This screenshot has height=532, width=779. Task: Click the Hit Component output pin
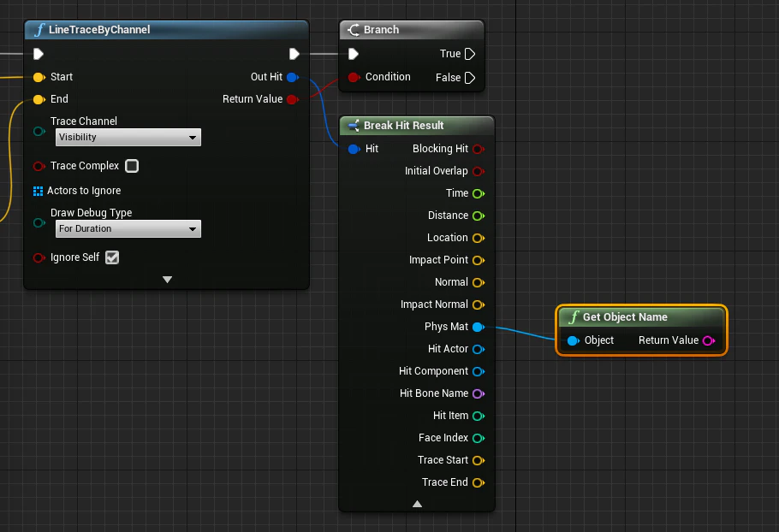pos(479,371)
